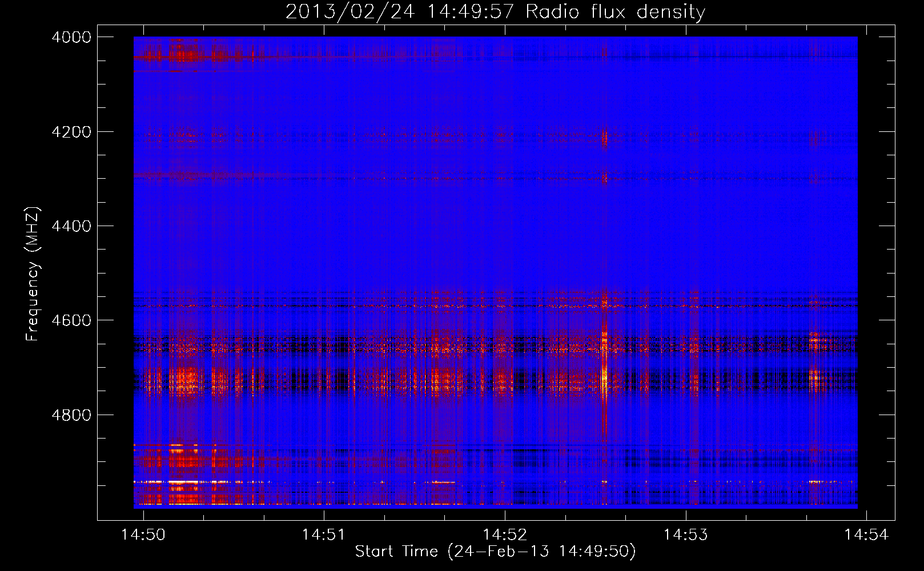Select the 4600 frequency axis label
Image resolution: width=924 pixels, height=571 pixels.
pyautogui.click(x=71, y=320)
